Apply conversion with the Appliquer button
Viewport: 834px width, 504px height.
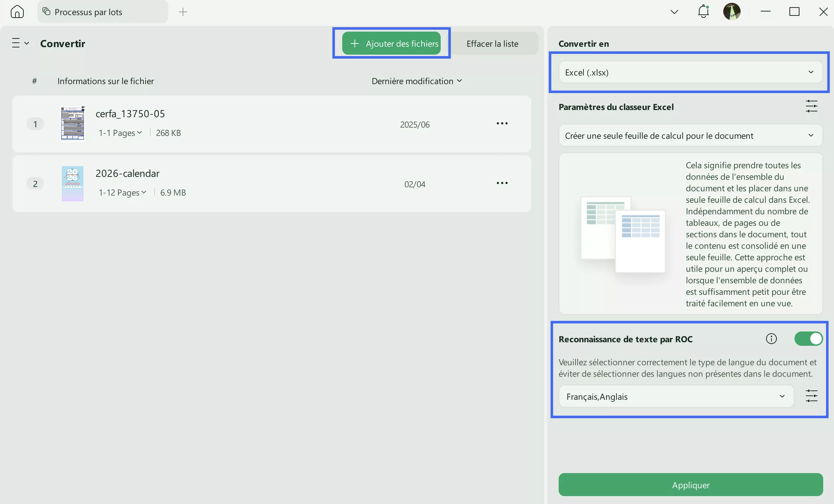pyautogui.click(x=690, y=485)
